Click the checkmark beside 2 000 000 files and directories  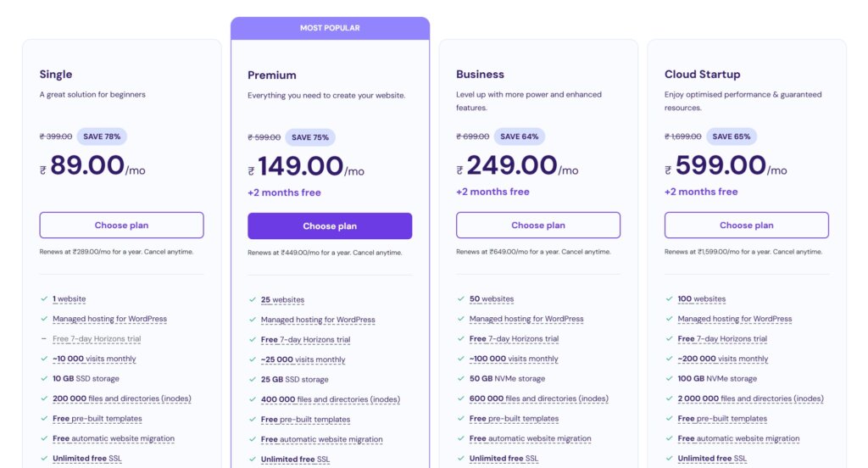pos(670,398)
